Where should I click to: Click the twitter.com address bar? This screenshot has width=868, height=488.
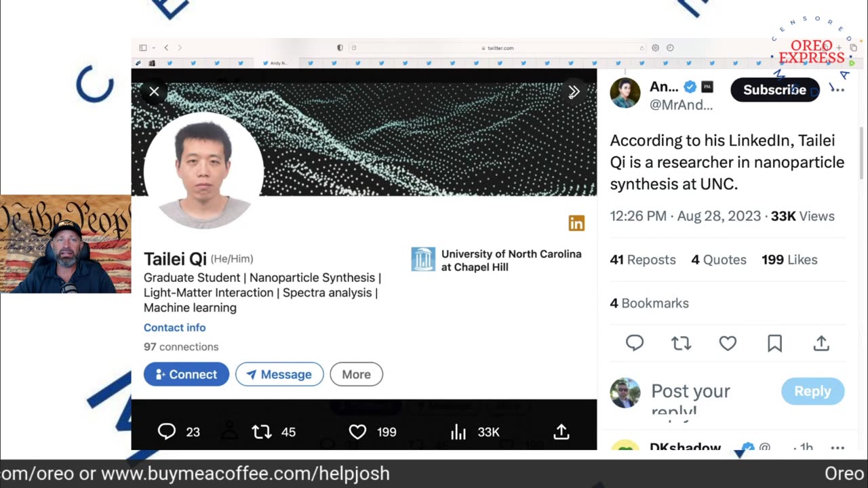(498, 47)
